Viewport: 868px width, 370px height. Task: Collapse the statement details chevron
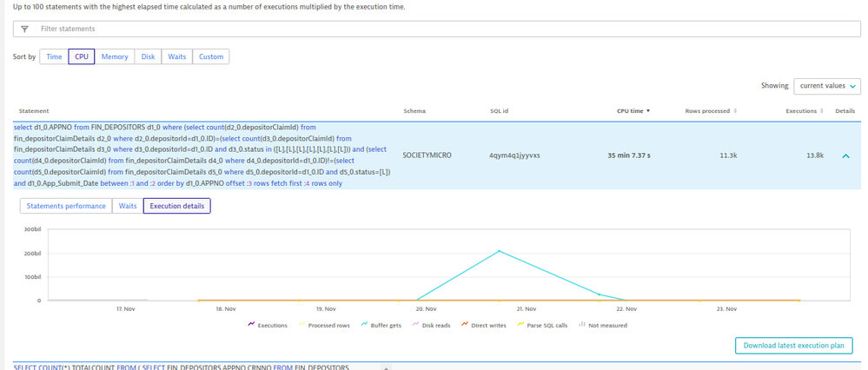click(845, 156)
